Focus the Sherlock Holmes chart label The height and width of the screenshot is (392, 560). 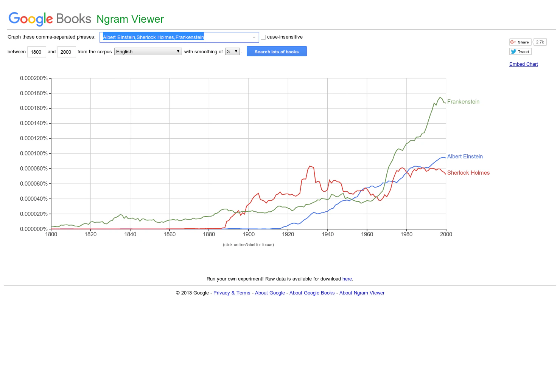468,173
